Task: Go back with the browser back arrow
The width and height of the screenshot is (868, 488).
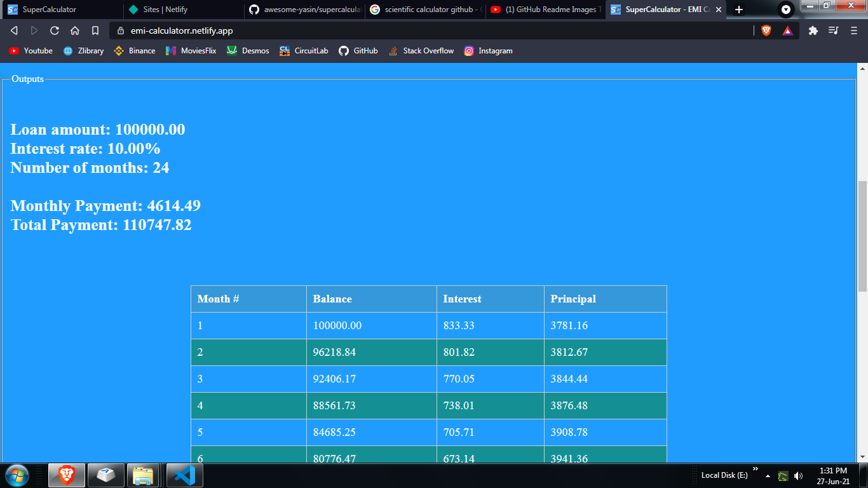Action: click(x=15, y=30)
